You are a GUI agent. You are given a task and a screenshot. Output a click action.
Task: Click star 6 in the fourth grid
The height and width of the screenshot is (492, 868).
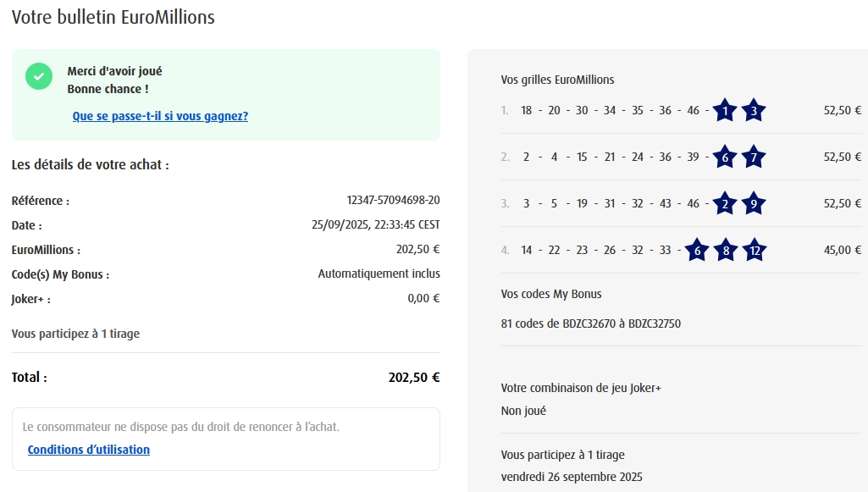click(x=697, y=250)
